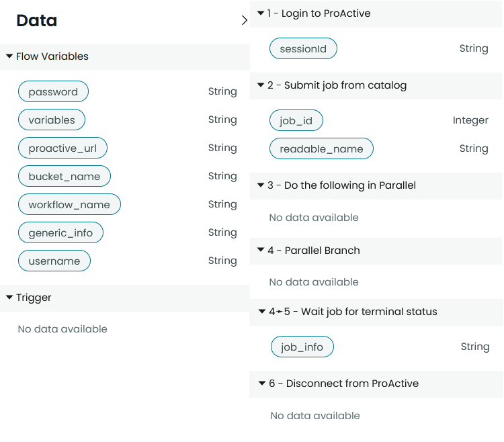
Task: Collapse the Submit job from catalog section
Action: pyautogui.click(x=261, y=85)
